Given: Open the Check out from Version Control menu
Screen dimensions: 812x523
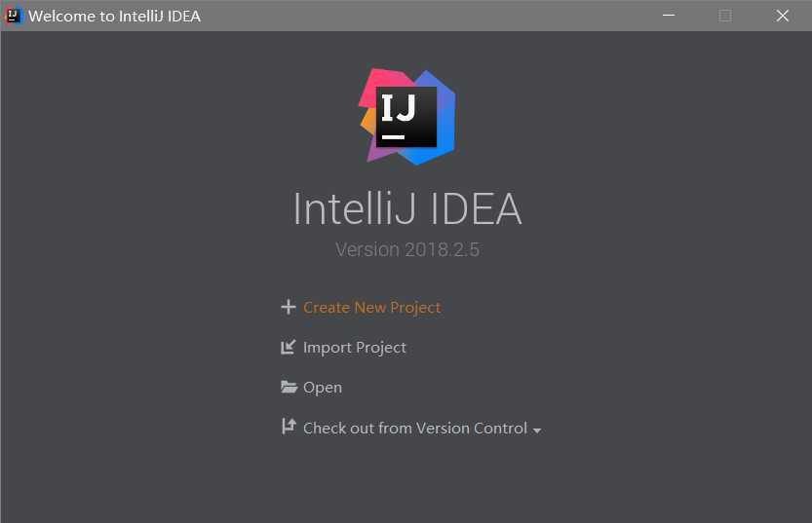Looking at the screenshot, I should tap(415, 429).
